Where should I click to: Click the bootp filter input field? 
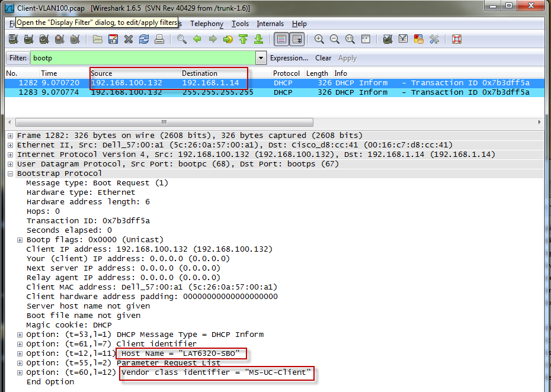[143, 58]
